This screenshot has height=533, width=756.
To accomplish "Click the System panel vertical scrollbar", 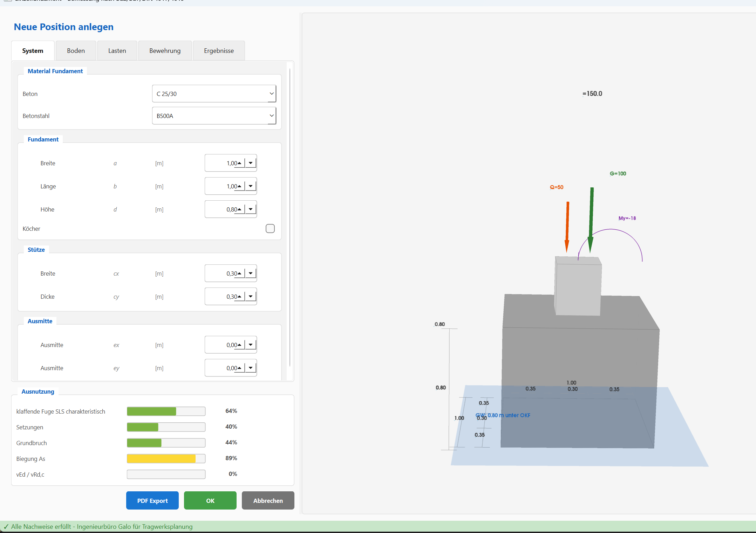I will coord(290,217).
